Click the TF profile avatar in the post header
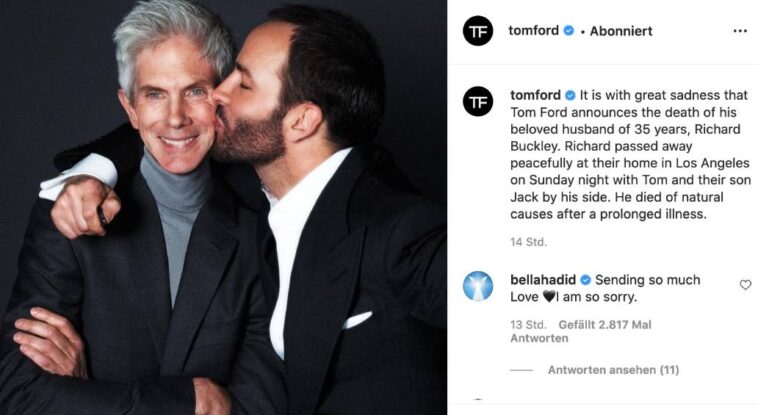This screenshot has width=758, height=415. pyautogui.click(x=478, y=31)
